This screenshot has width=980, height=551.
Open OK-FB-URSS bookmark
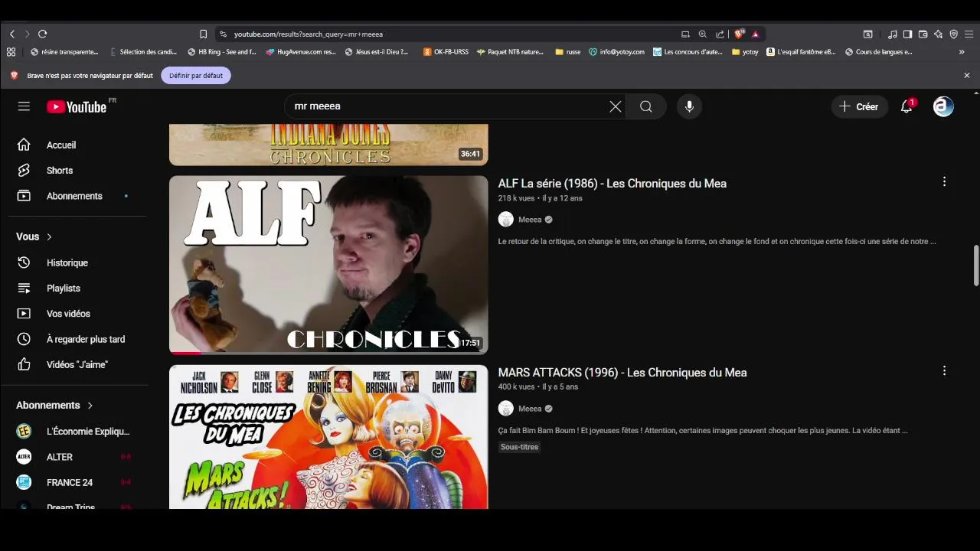coord(446,52)
